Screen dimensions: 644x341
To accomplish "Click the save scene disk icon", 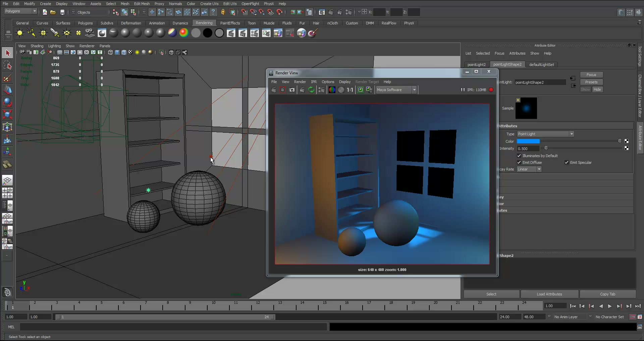I will 62,12.
